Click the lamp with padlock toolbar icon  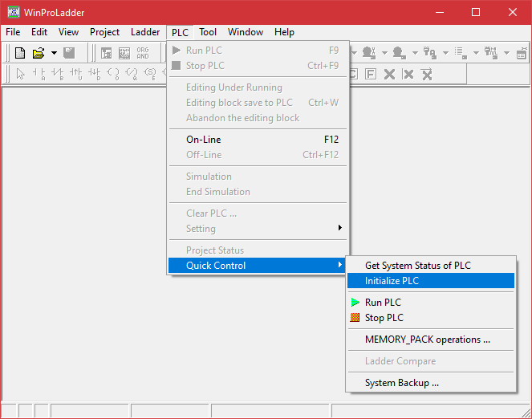[x=429, y=53]
